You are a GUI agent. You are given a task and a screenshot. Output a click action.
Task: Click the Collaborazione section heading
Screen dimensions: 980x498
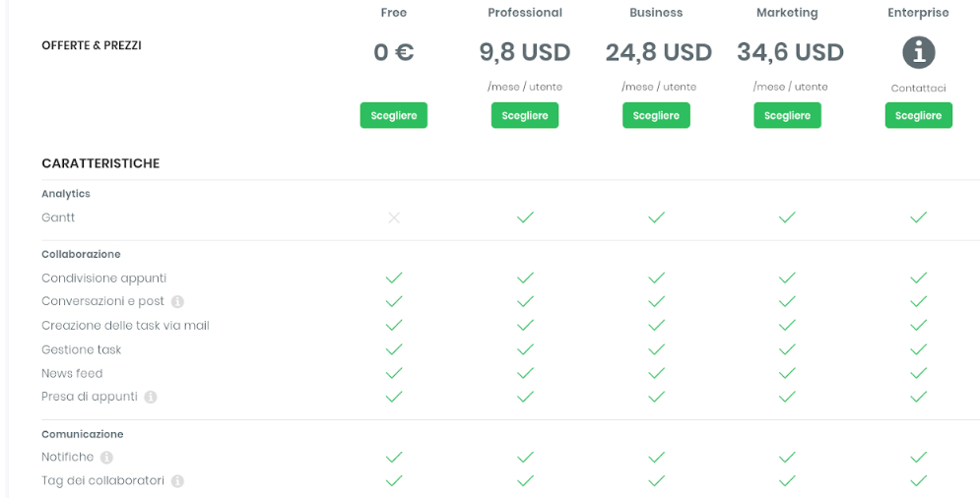[x=81, y=254]
